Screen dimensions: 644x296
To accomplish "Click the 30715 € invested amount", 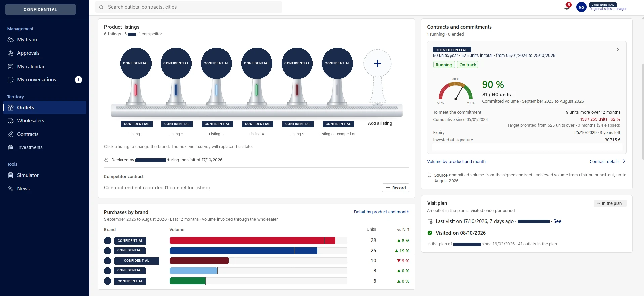I will click(x=612, y=140).
